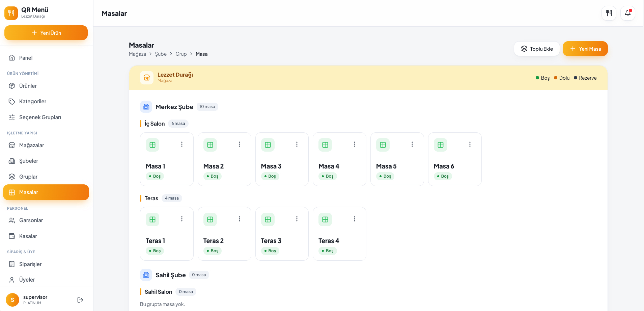This screenshot has height=311, width=644.
Task: Open Mağazalar in the sidebar
Action: (x=46, y=145)
